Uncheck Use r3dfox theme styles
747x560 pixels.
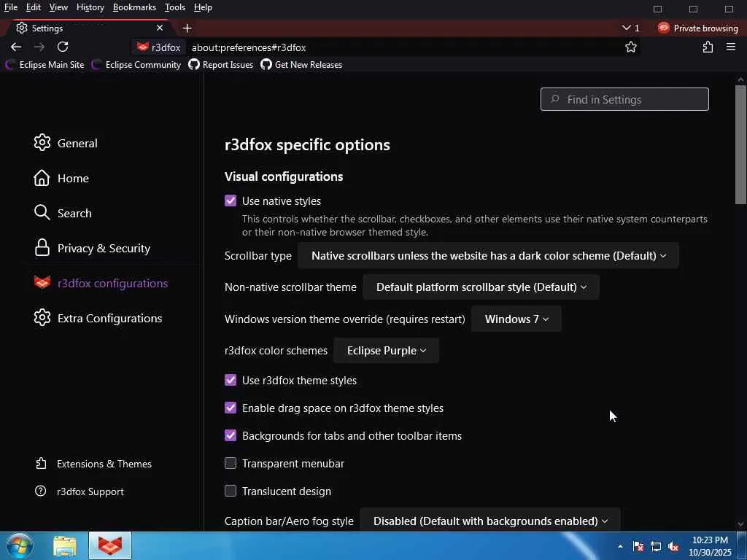[231, 380]
